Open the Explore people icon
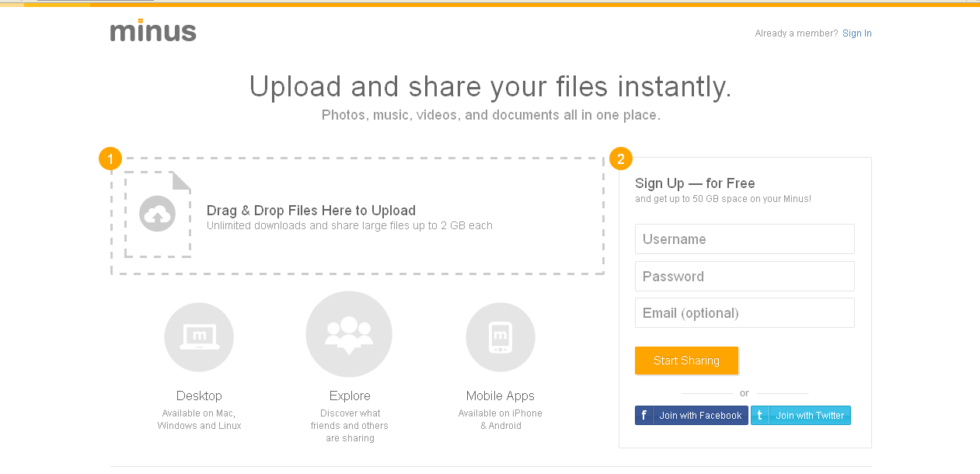Screen dimensions: 980x474 [x=349, y=334]
